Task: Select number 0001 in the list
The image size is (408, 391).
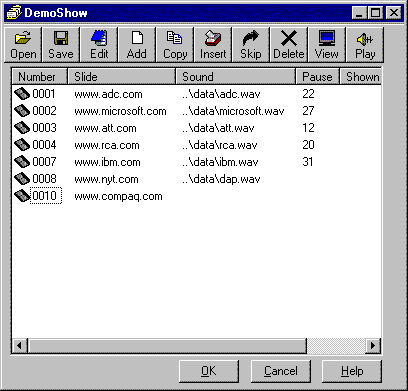Action: coord(44,94)
